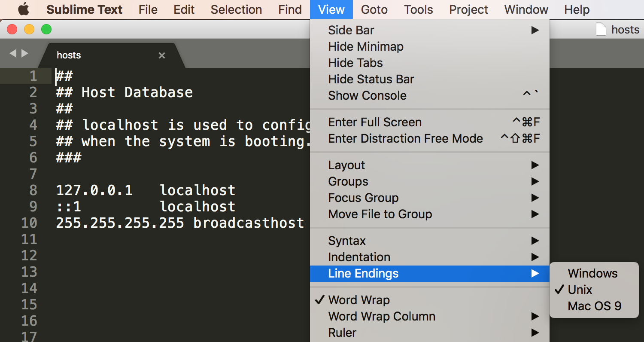Viewport: 644px width, 342px height.
Task: Switch to the hosts tab
Action: pos(112,55)
